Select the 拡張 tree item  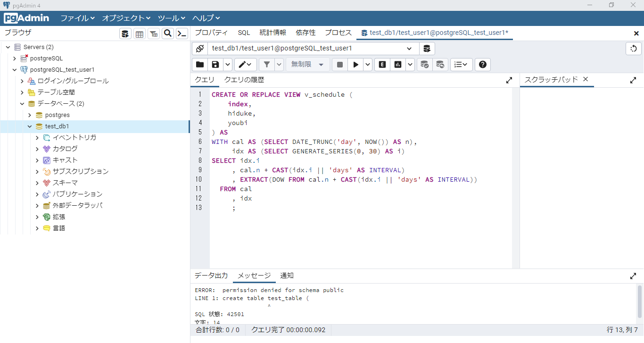[x=59, y=217]
